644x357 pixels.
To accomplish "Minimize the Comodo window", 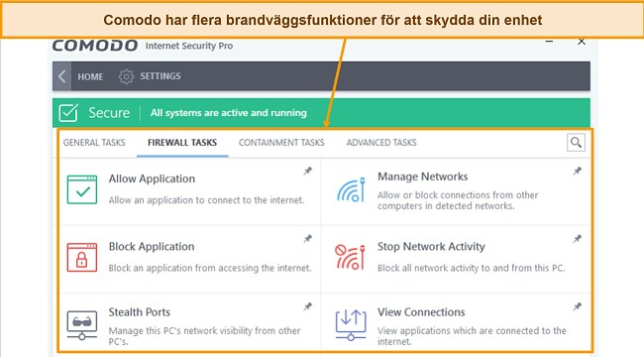I will pyautogui.click(x=549, y=42).
